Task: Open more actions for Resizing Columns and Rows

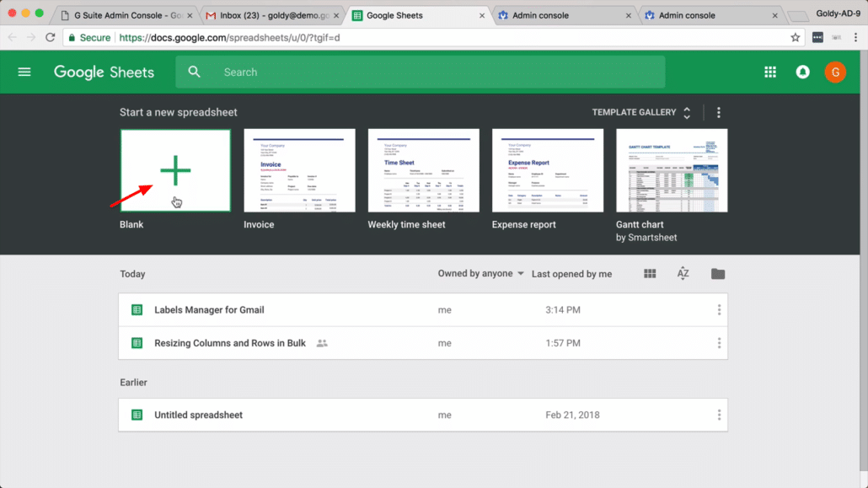Action: coord(719,343)
